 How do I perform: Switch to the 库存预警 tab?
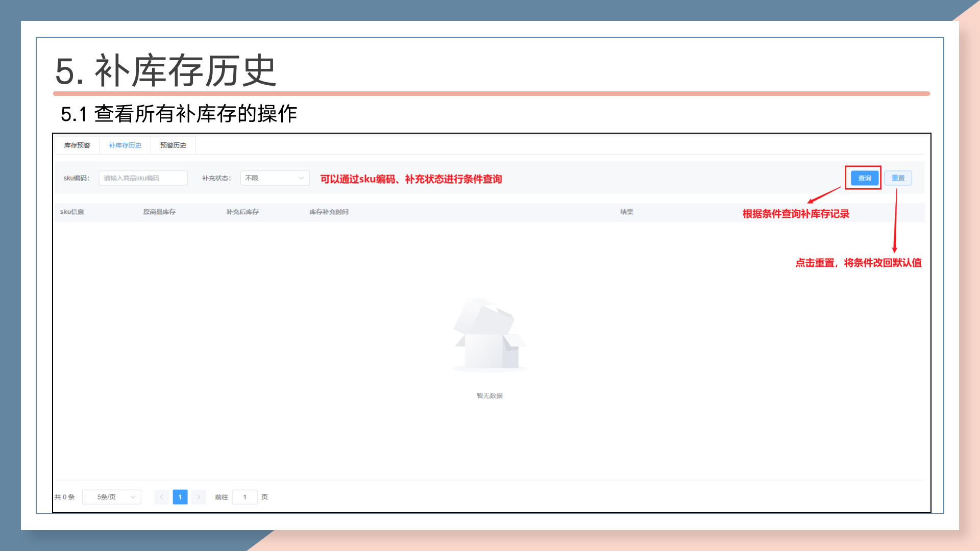click(77, 145)
